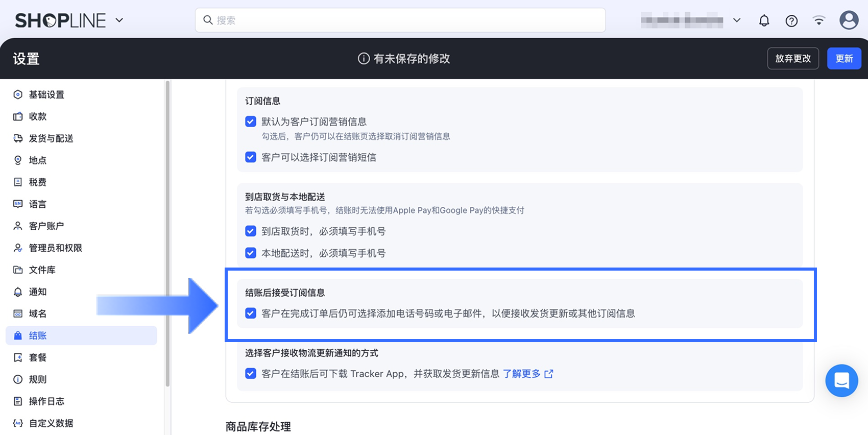Click the 语言 language icon
Screen dimensions: 868x435
tap(18, 204)
